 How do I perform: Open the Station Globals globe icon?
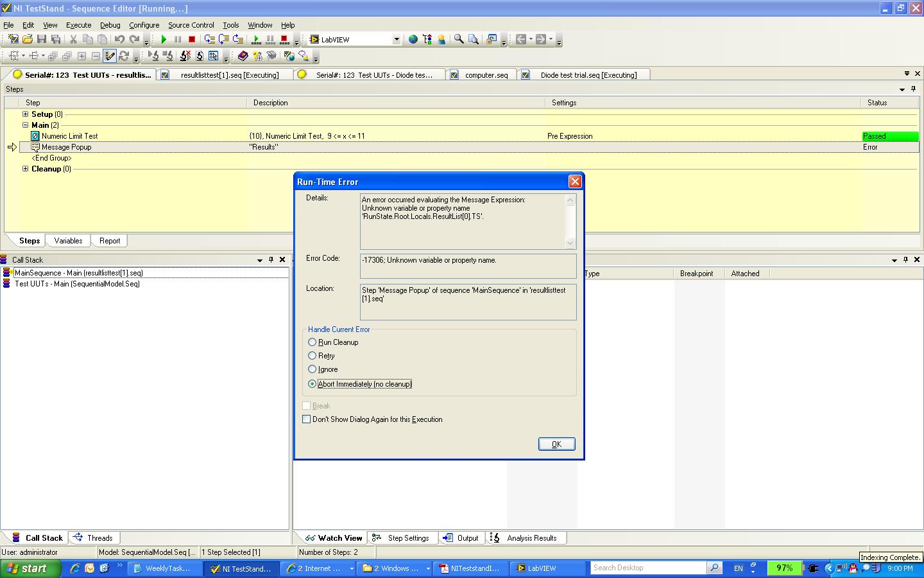pos(413,39)
